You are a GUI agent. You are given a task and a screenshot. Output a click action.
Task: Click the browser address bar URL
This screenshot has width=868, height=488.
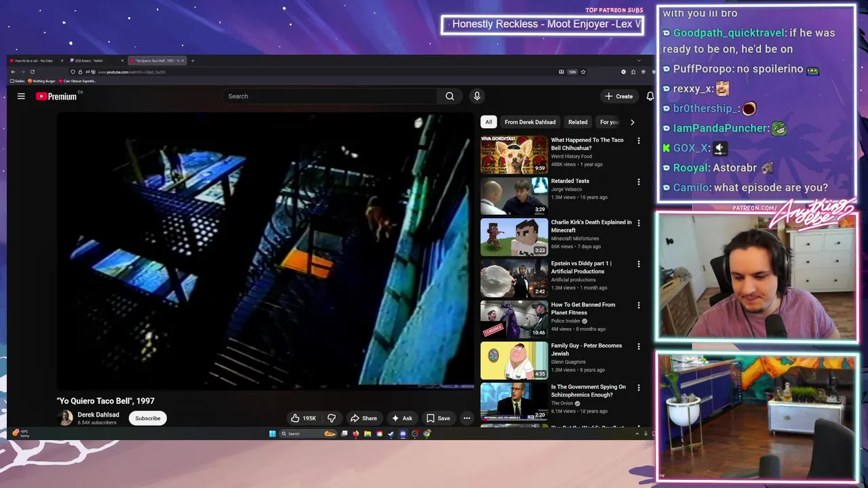(132, 72)
